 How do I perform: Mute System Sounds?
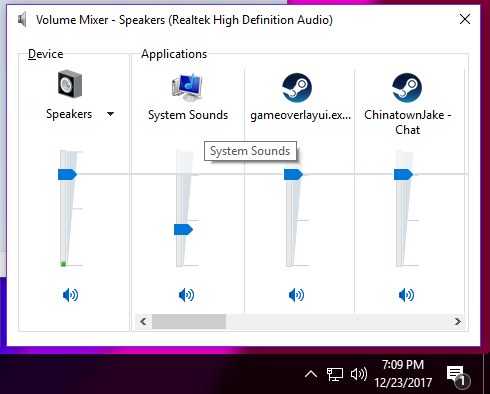coord(186,295)
